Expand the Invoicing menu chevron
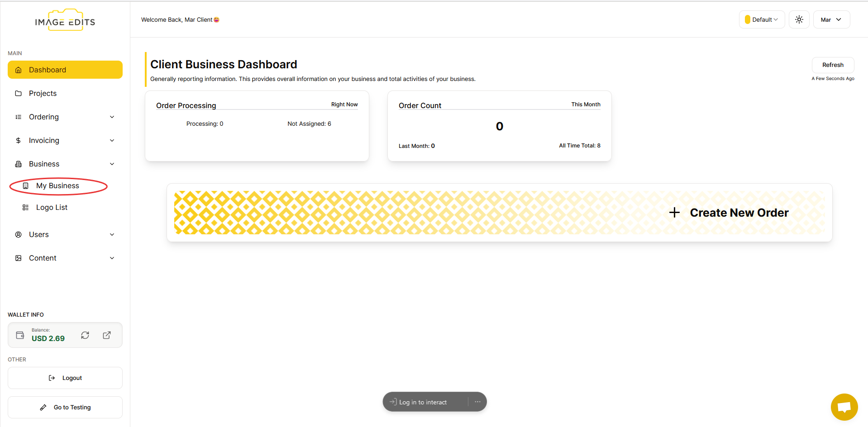The image size is (868, 427). coord(112,141)
